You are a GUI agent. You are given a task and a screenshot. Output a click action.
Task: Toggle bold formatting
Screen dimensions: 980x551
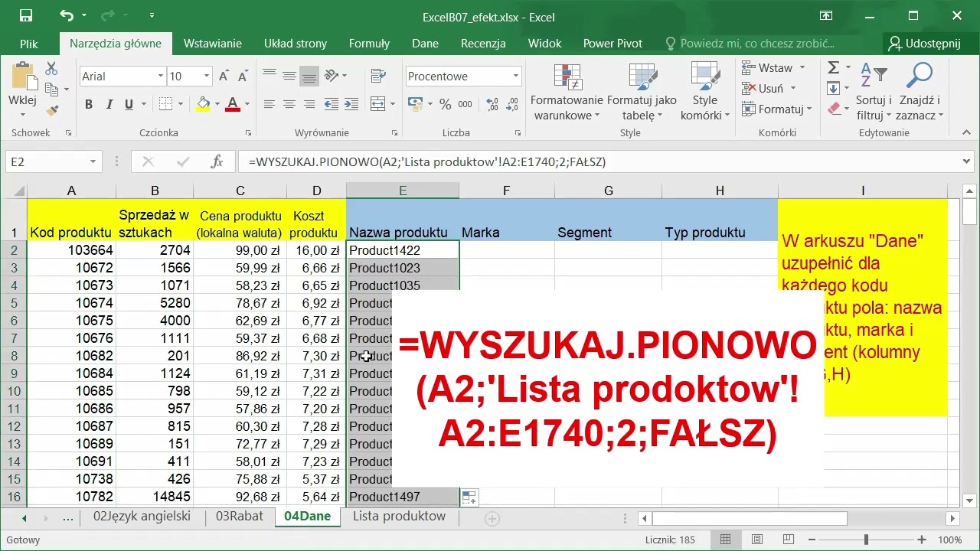coord(89,104)
